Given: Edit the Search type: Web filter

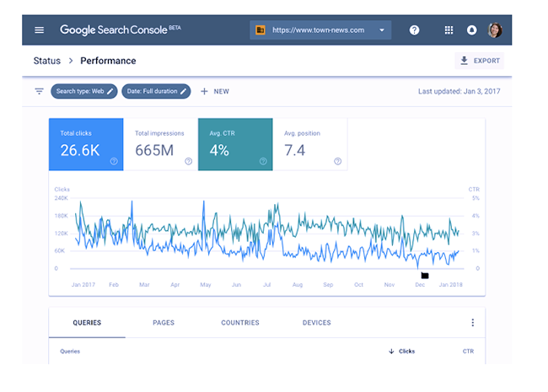Looking at the screenshot, I should pyautogui.click(x=83, y=92).
